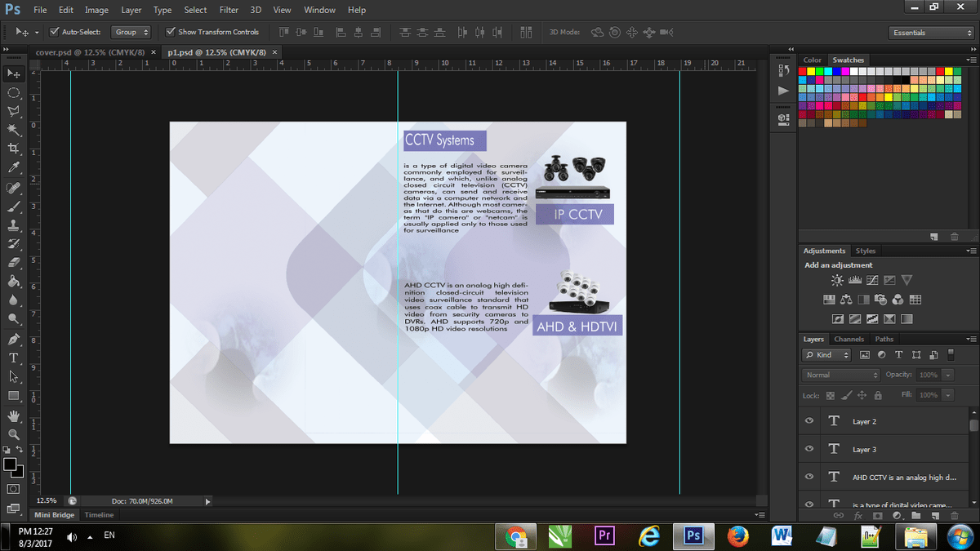
Task: Select the Pen tool
Action: (x=14, y=339)
